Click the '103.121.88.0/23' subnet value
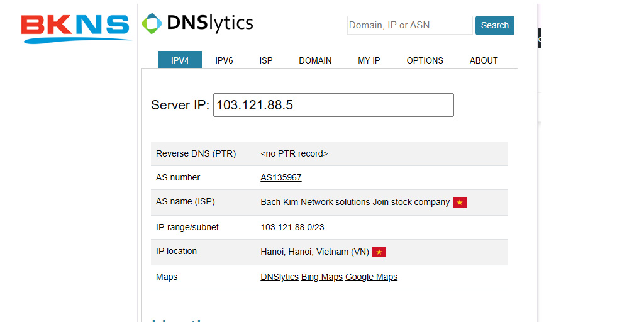644x322 pixels. [292, 227]
